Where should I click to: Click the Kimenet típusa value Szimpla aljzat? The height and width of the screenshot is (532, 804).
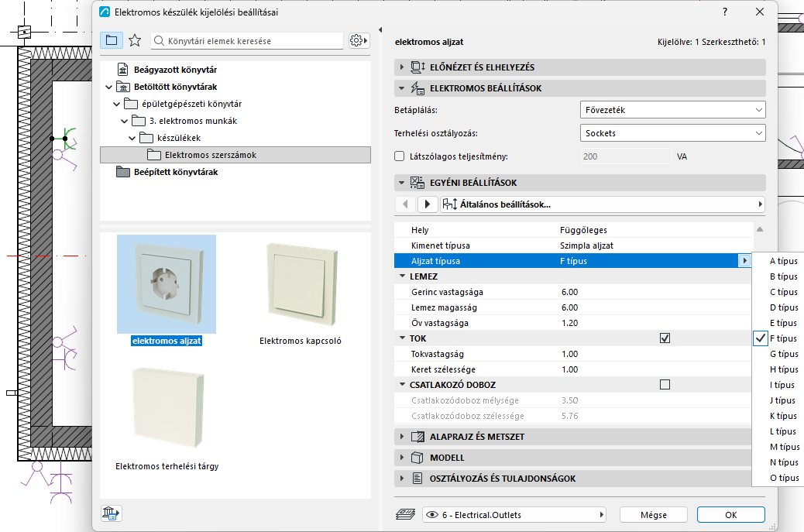click(586, 245)
